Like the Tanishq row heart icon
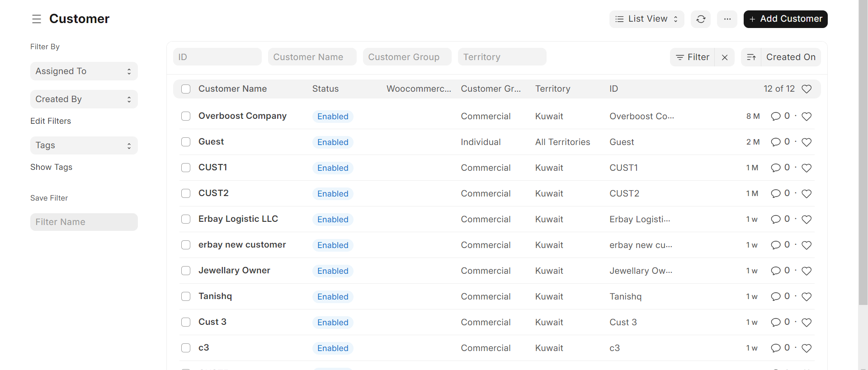868x370 pixels. pyautogui.click(x=807, y=297)
